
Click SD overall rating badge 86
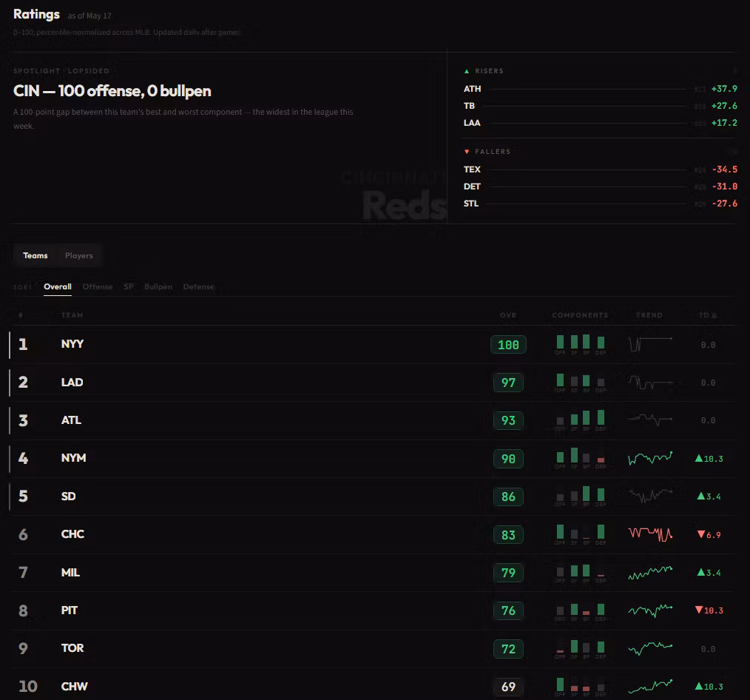pos(508,497)
